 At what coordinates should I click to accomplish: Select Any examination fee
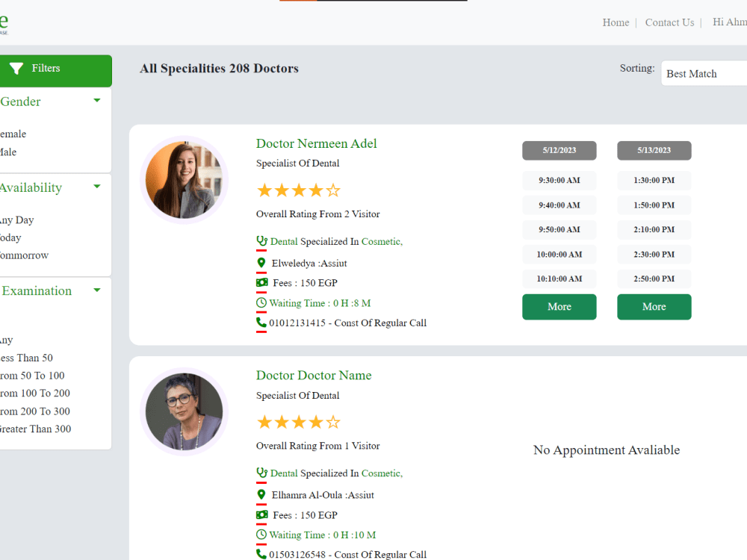point(6,340)
